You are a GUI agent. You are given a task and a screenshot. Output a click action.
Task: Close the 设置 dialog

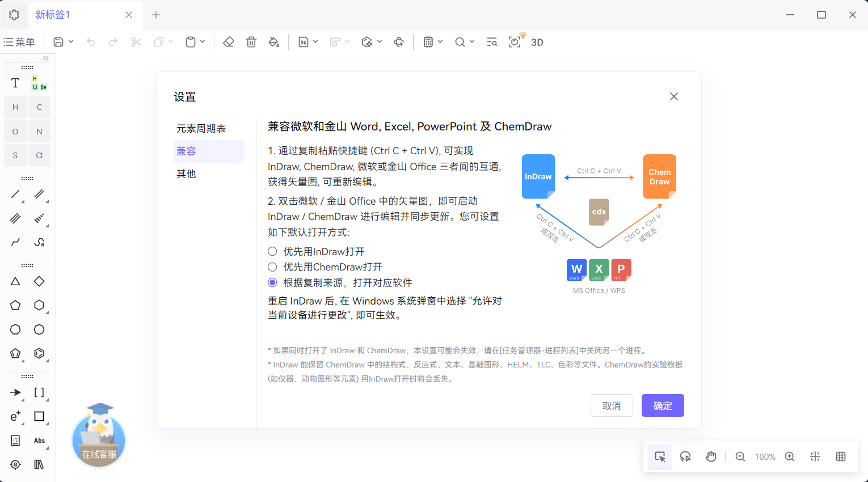point(674,96)
